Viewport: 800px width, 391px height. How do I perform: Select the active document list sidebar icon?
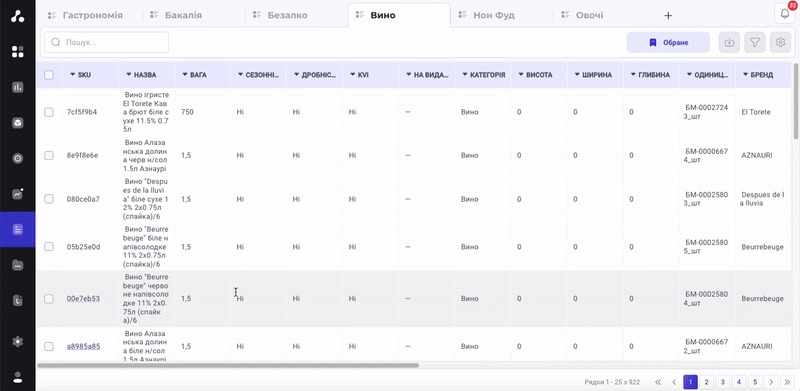(17, 229)
